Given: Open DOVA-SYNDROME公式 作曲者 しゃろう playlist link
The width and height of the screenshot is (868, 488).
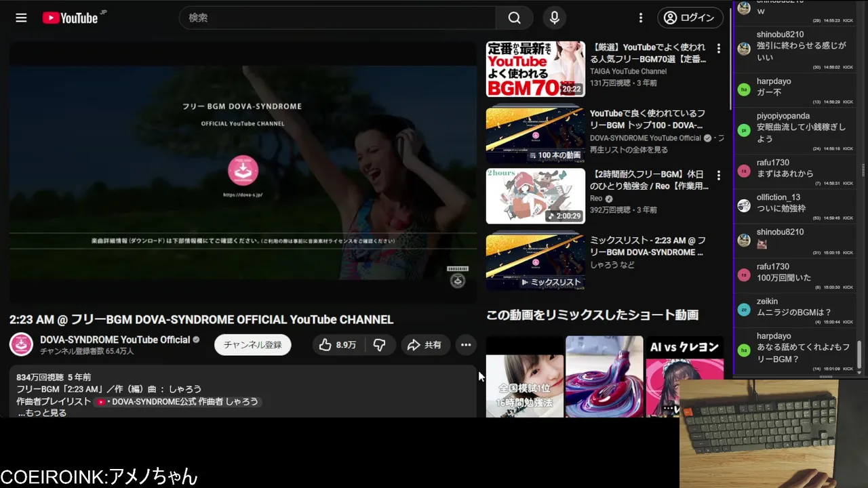Looking at the screenshot, I should point(178,401).
